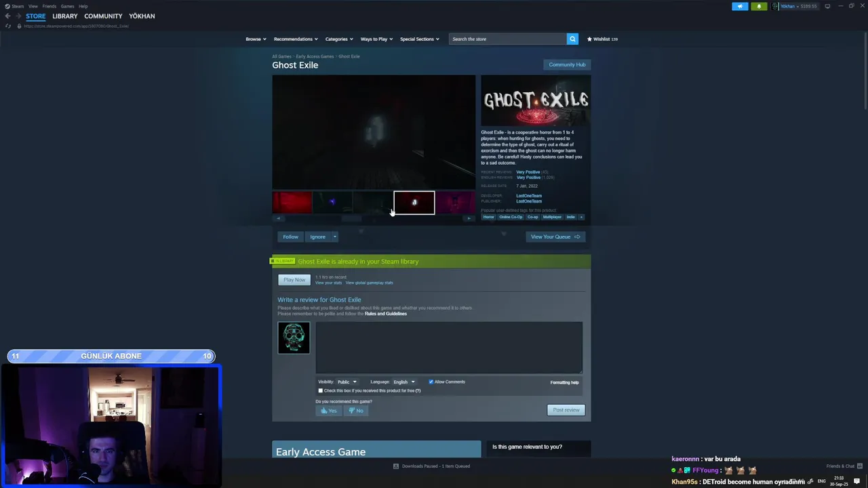Toggle the Allow Comments checkbox

(x=431, y=382)
